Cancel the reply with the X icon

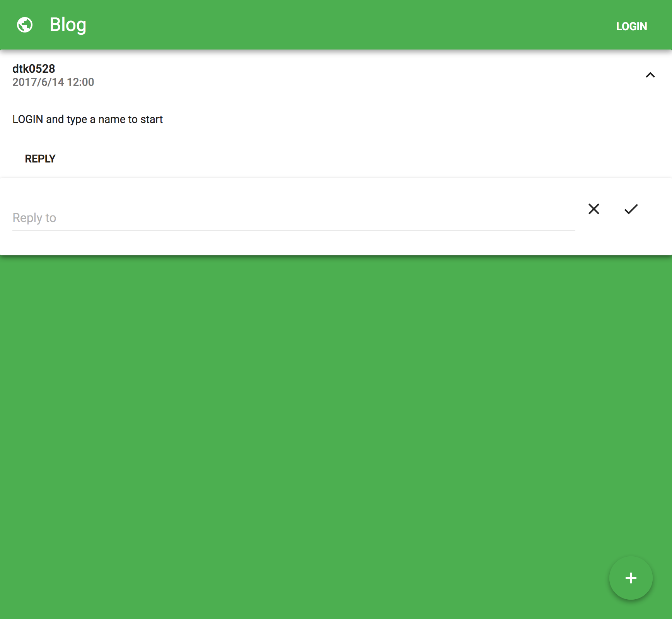pyautogui.click(x=594, y=209)
